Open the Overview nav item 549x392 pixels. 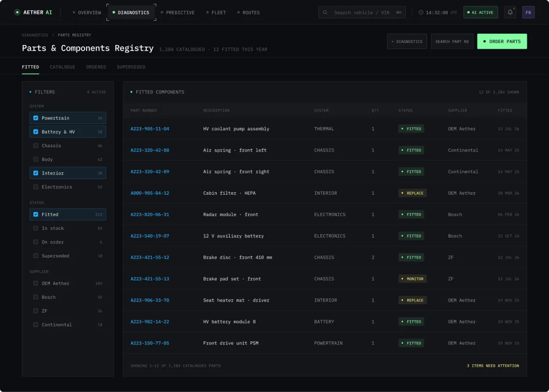coord(87,13)
